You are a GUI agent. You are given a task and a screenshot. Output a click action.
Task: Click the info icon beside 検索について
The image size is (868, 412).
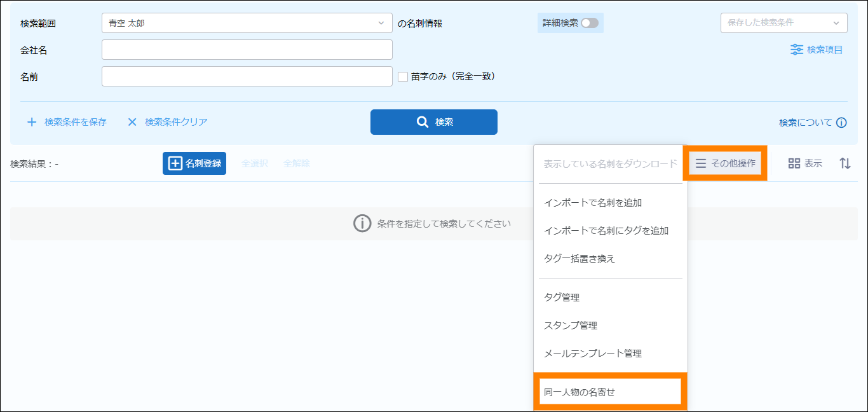(x=841, y=123)
